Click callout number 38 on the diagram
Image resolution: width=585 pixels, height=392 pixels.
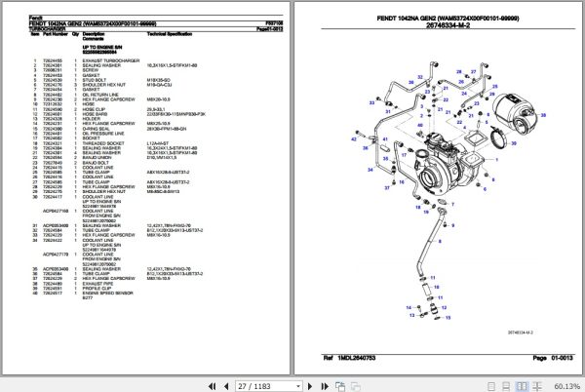click(x=543, y=115)
